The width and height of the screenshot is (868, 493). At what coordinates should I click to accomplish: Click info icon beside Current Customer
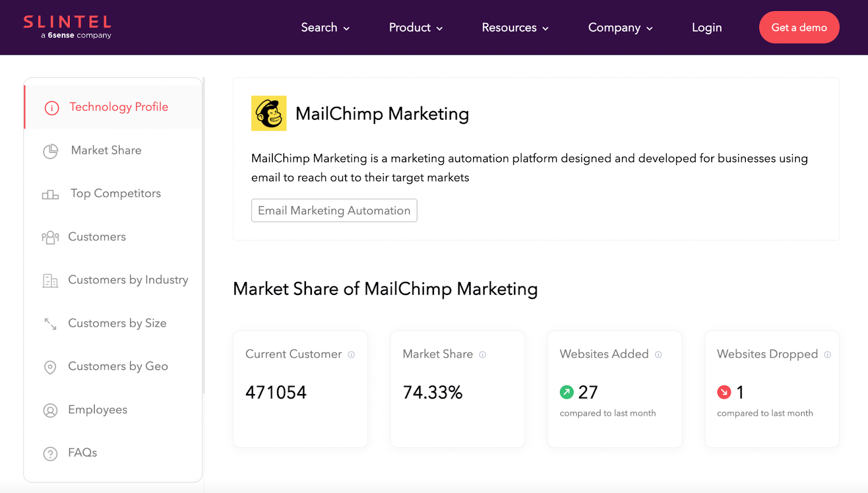pyautogui.click(x=352, y=355)
